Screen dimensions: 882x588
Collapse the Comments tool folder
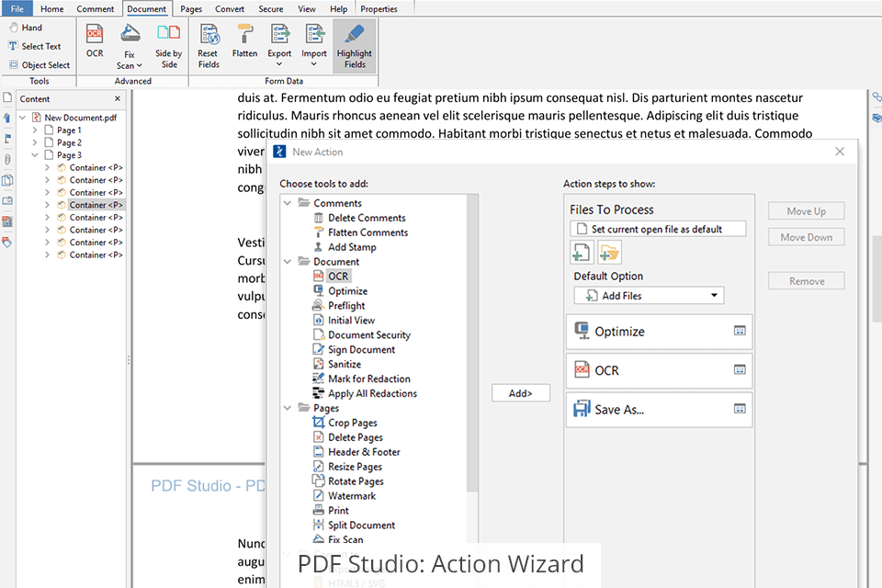click(288, 202)
